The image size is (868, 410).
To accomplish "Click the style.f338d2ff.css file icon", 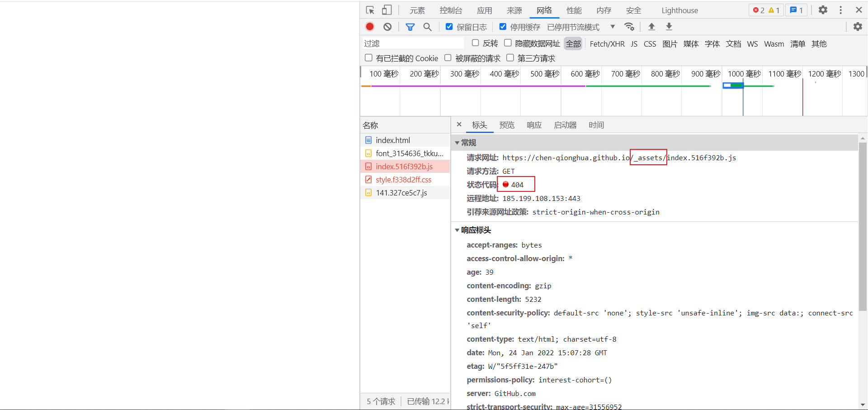I will [x=368, y=180].
